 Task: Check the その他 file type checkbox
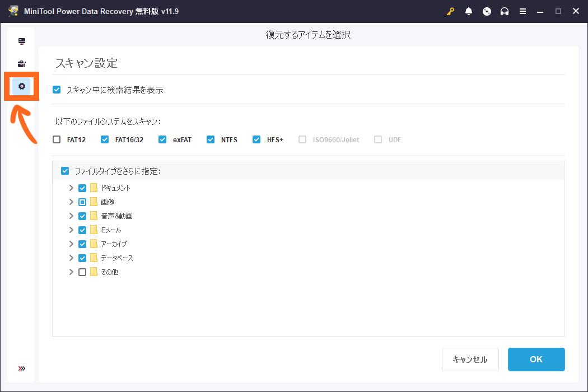(x=82, y=272)
